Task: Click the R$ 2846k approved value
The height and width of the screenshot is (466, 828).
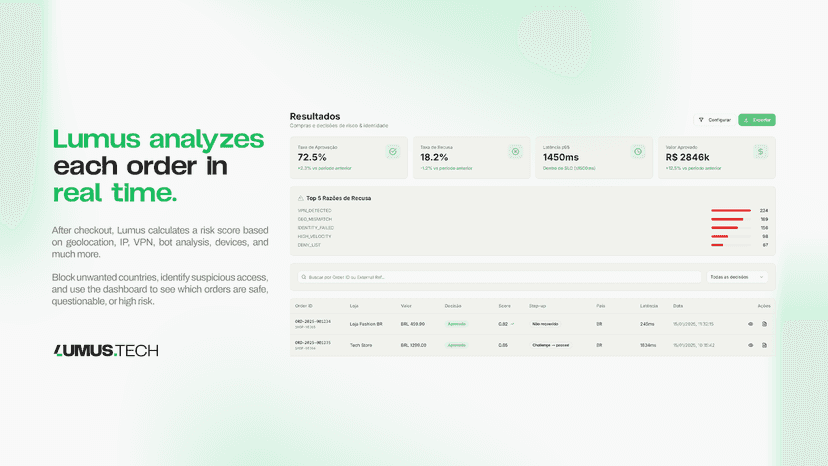Action: [x=688, y=157]
